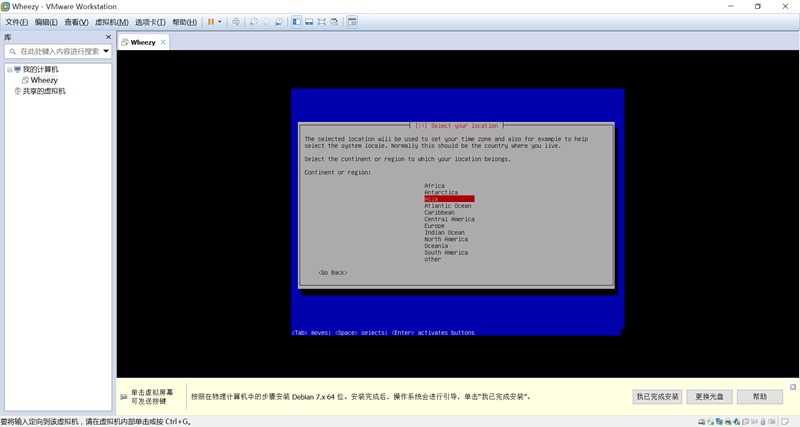800x427 pixels.
Task: Take a snapshot of the virtual machine
Action: pos(254,22)
